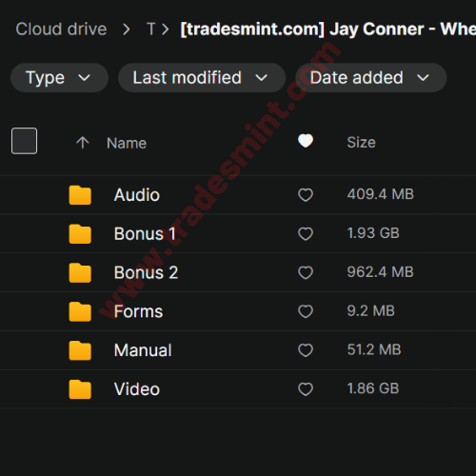Click the 409.4 MB size value
The height and width of the screenshot is (476, 476).
pos(381,194)
